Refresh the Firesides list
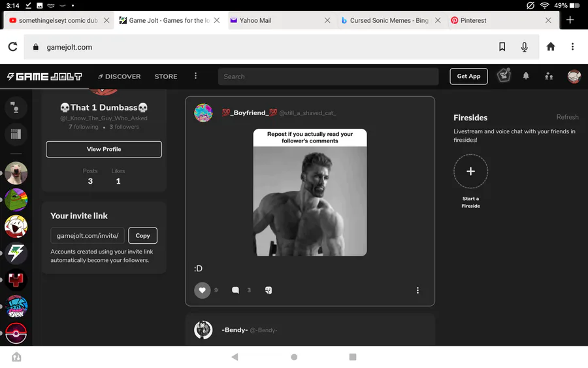Screen dimensions: 588x368 [567, 117]
